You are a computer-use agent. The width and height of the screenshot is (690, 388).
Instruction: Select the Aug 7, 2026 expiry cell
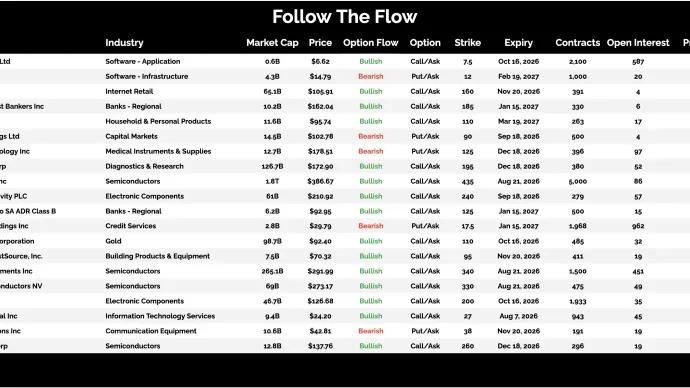(518, 316)
